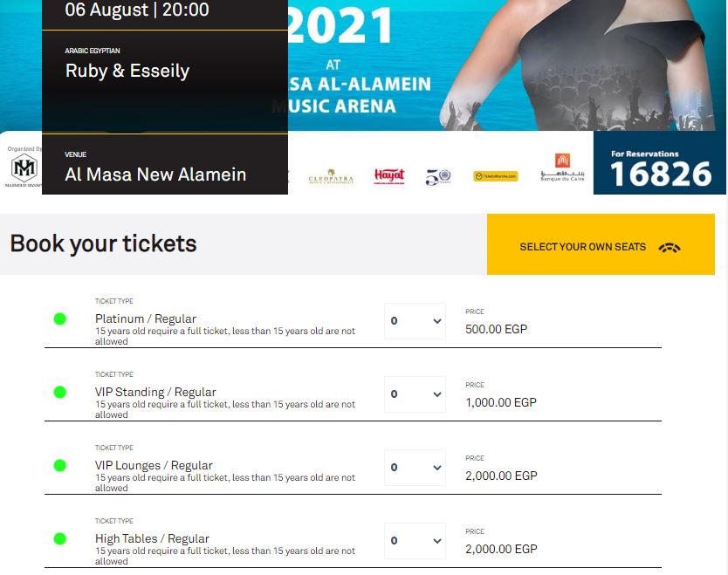The image size is (728, 575).
Task: Expand the VIP Lounges quantity selector
Action: click(x=416, y=468)
